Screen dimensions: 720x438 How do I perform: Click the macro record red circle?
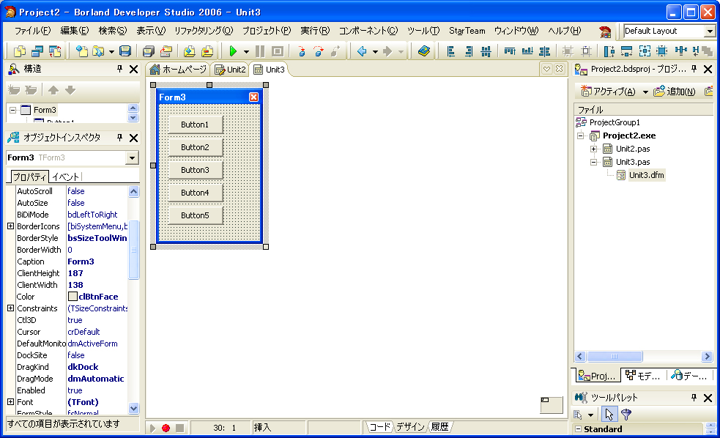click(x=166, y=428)
